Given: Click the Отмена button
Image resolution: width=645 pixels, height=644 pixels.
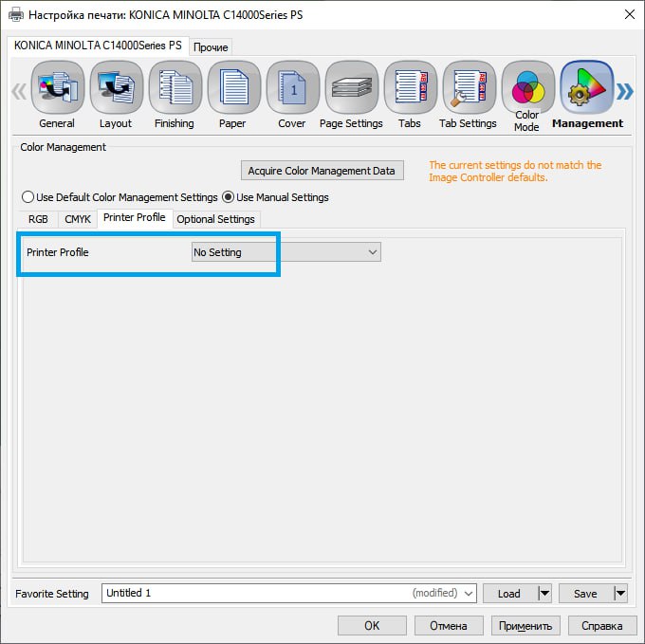Looking at the screenshot, I should pyautogui.click(x=449, y=625).
